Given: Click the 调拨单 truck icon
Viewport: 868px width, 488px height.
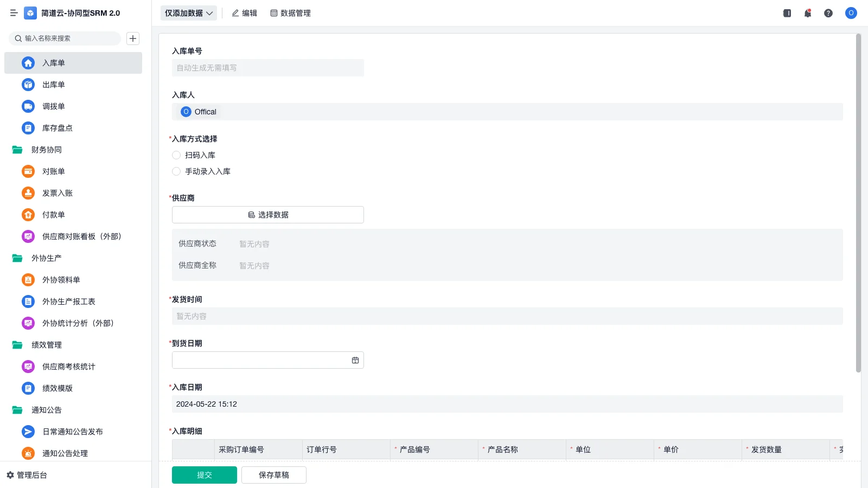Looking at the screenshot, I should click(28, 106).
